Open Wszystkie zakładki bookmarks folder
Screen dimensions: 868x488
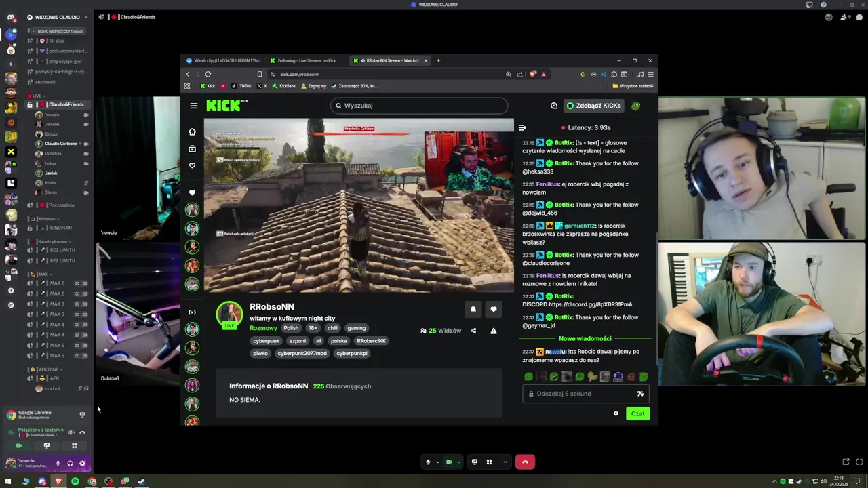[633, 86]
